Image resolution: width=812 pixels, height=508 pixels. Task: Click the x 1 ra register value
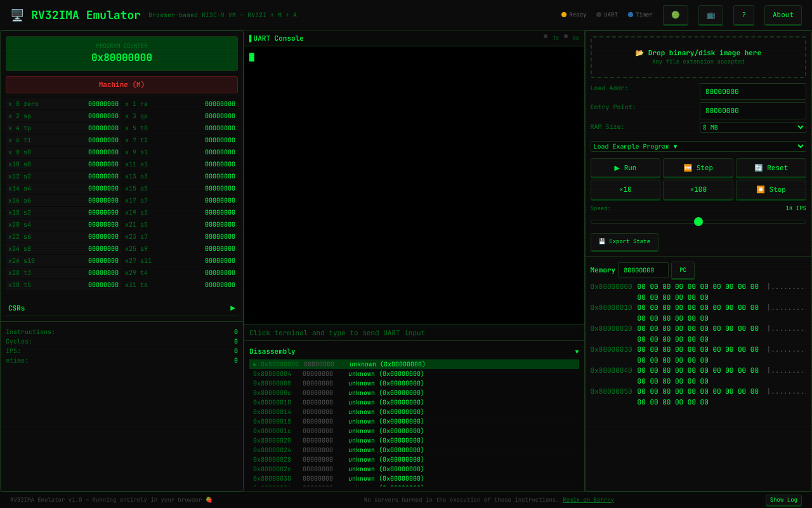tap(220, 104)
